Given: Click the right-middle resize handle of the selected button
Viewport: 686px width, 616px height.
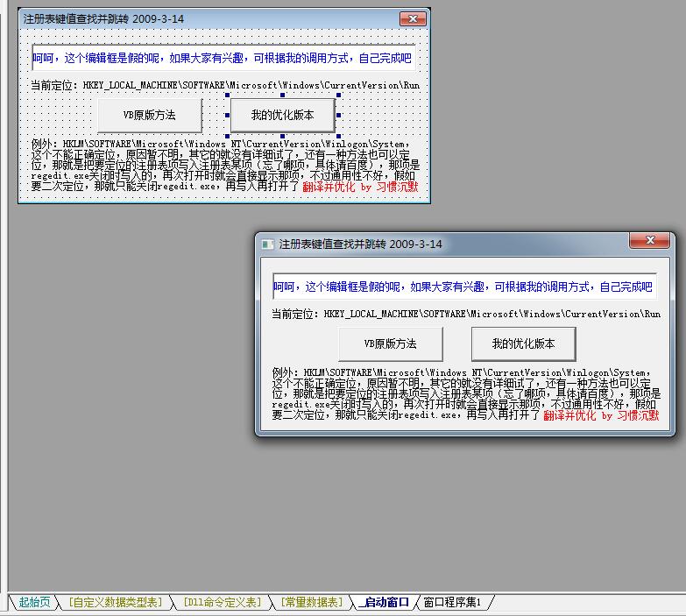Looking at the screenshot, I should pos(339,115).
